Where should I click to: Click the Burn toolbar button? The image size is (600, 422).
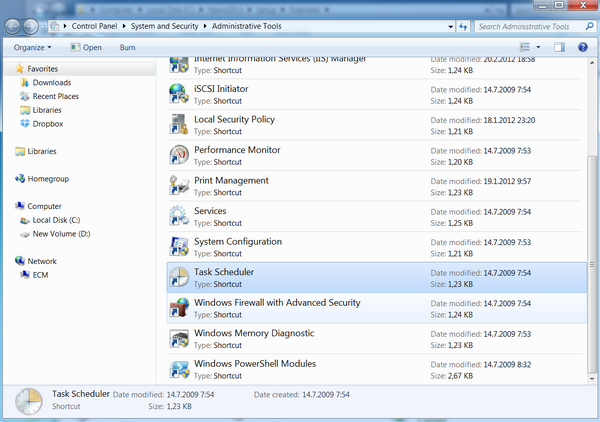point(127,47)
